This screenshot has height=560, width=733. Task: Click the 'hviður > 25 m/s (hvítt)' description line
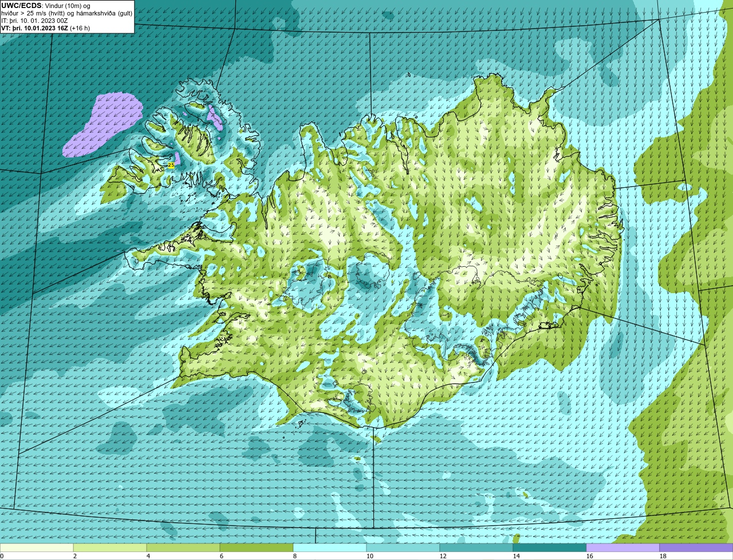[67, 13]
